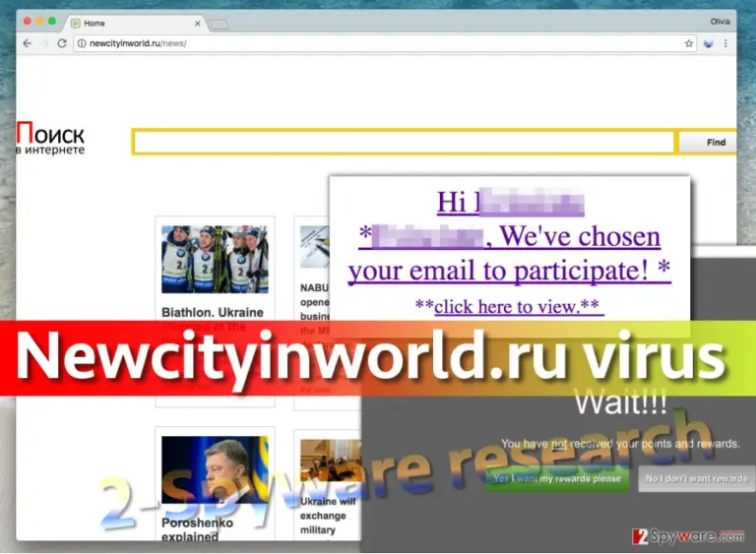Click the yellow minimize window button

(39, 22)
